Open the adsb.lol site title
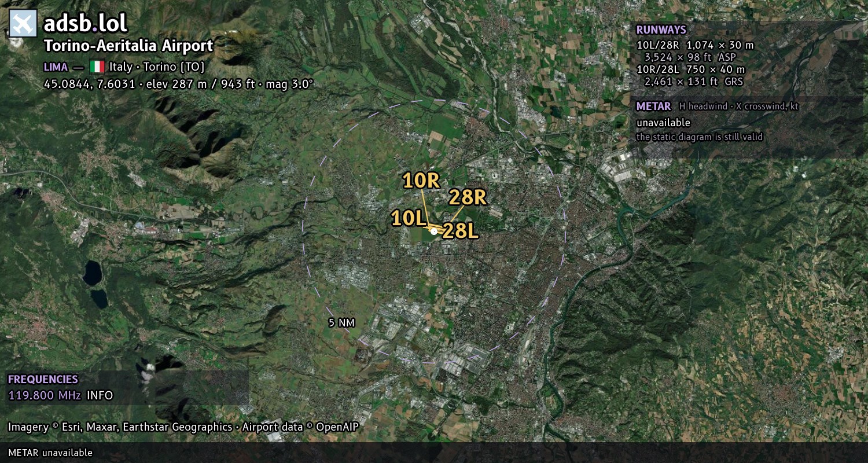Viewport: 868px width, 463px height. tap(86, 23)
